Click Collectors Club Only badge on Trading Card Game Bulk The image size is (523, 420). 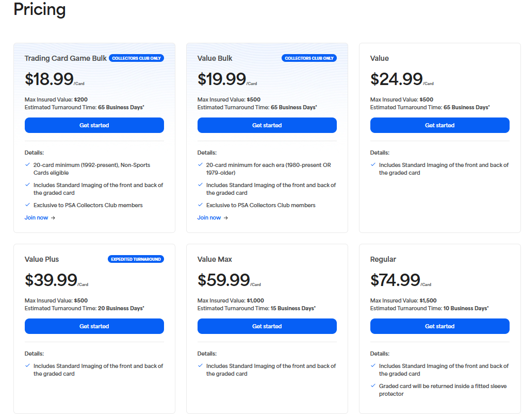136,58
